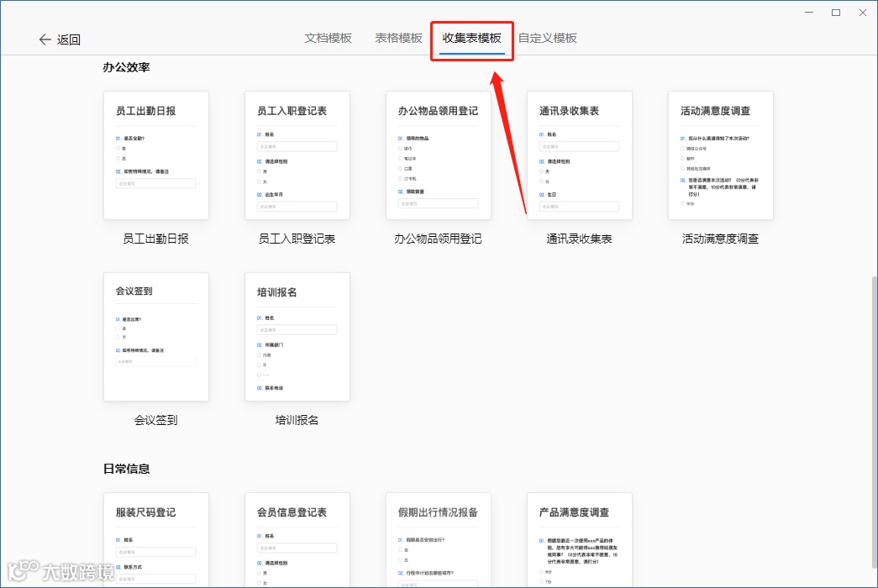Open the 假期出行情况报备 template thumbnail

coord(439,540)
